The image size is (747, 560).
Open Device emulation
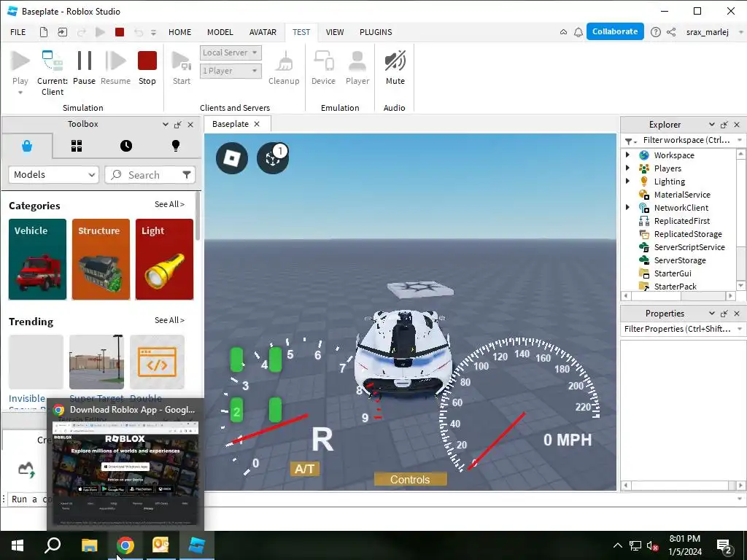pyautogui.click(x=323, y=61)
